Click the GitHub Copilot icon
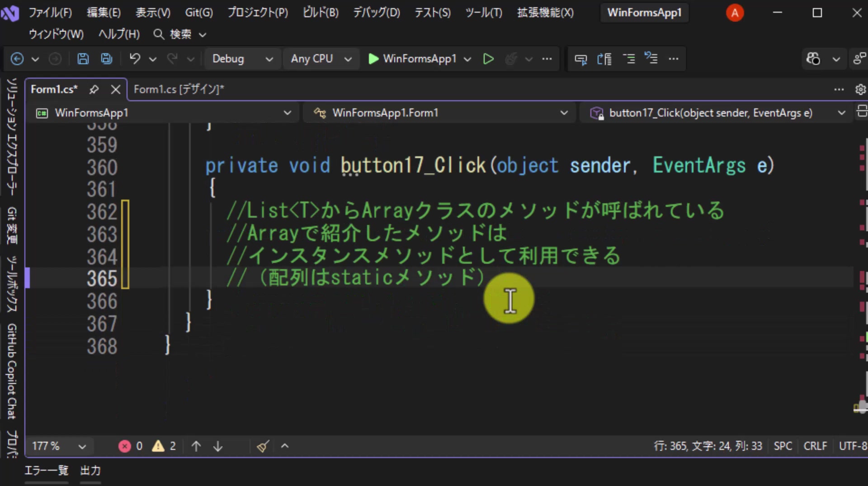868x486 pixels. click(813, 59)
